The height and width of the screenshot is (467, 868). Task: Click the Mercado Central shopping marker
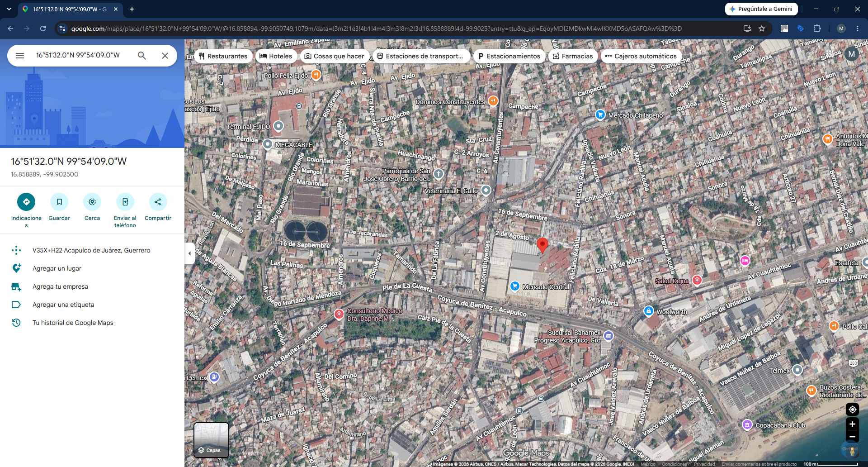[514, 286]
